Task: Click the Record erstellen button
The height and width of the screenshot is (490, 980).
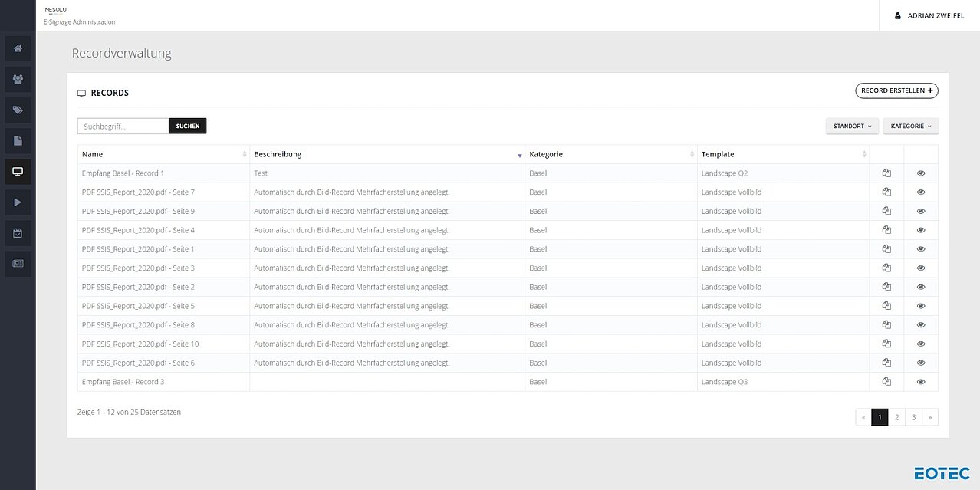Action: pos(897,90)
